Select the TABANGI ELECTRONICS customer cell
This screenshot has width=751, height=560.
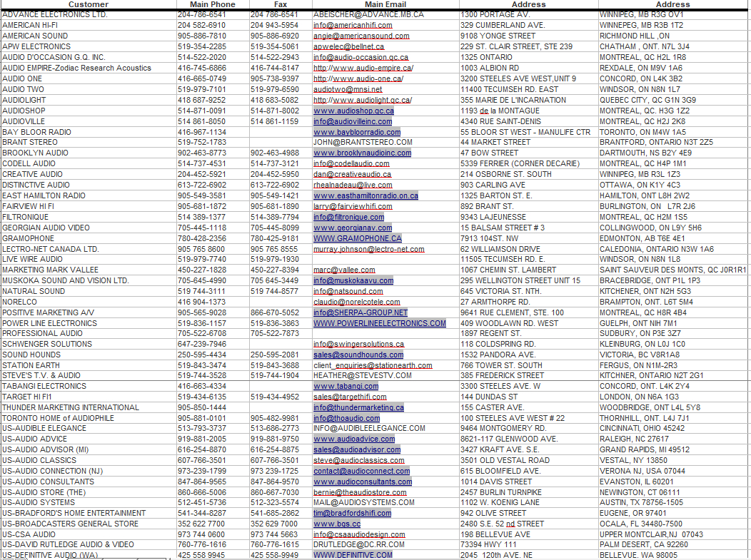pos(89,386)
